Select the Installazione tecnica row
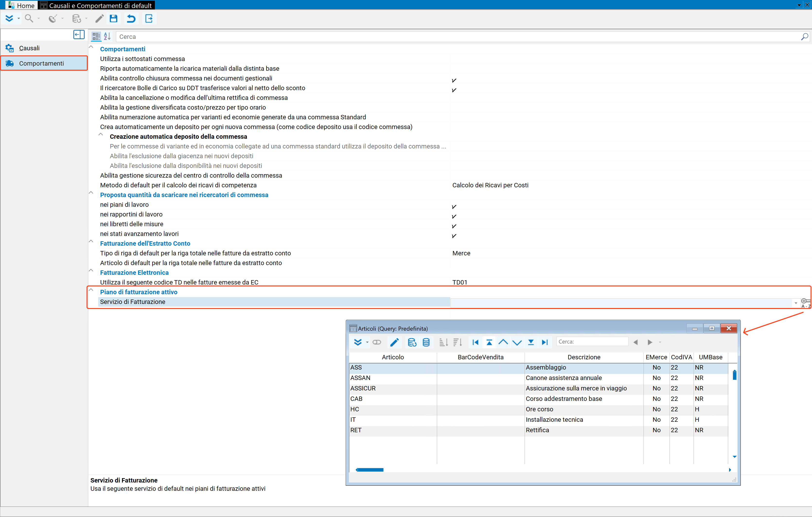 point(538,420)
